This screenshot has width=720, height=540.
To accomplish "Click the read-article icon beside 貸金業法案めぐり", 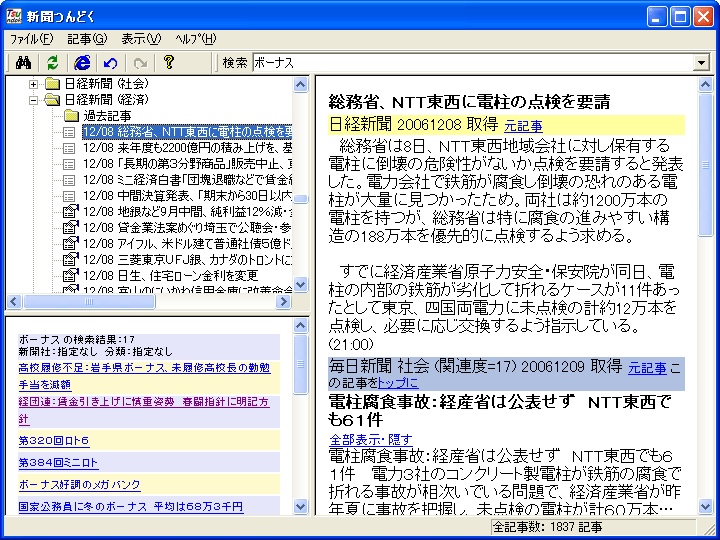I will click(70, 227).
